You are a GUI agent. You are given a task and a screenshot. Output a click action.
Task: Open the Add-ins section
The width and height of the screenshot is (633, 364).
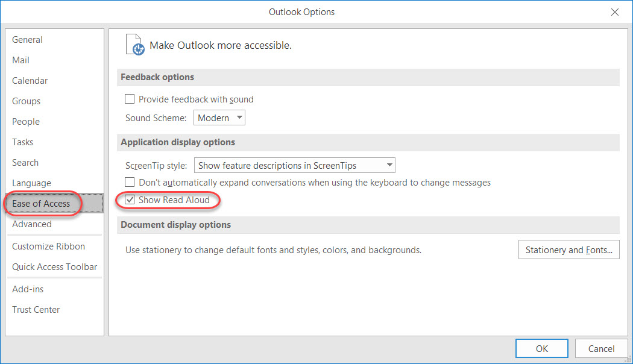coord(28,289)
